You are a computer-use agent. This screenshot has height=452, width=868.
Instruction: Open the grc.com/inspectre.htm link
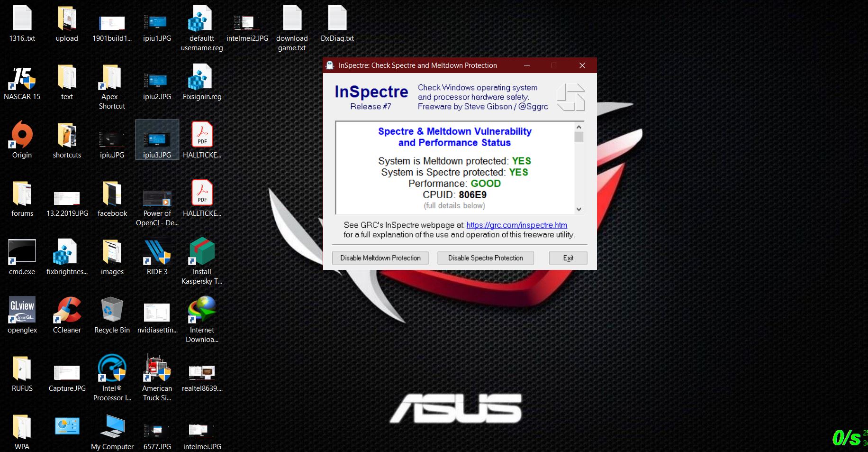[x=516, y=225]
